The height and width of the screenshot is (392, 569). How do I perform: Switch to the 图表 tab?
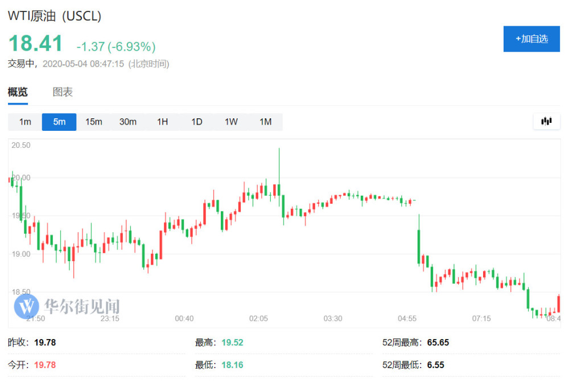coord(63,92)
